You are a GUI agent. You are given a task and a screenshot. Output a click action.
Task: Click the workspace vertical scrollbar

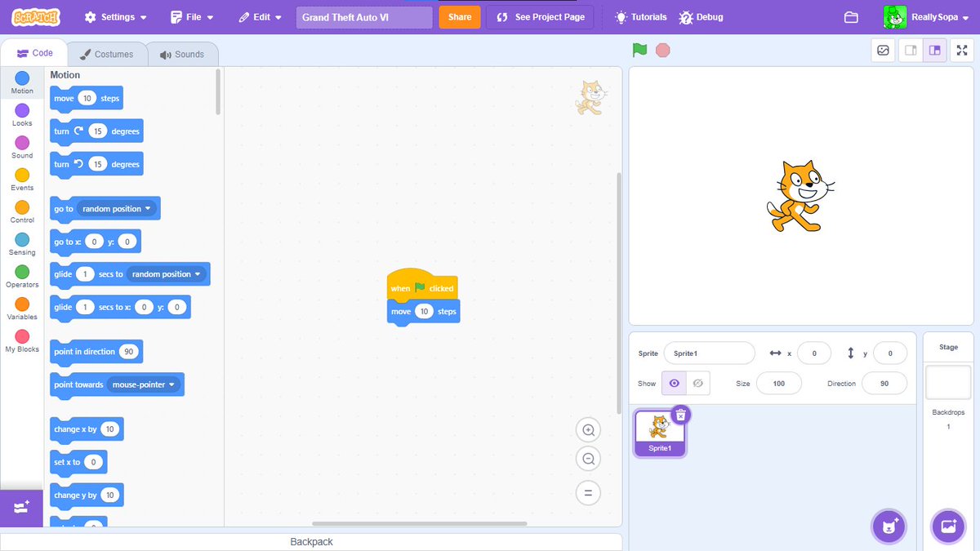click(618, 294)
